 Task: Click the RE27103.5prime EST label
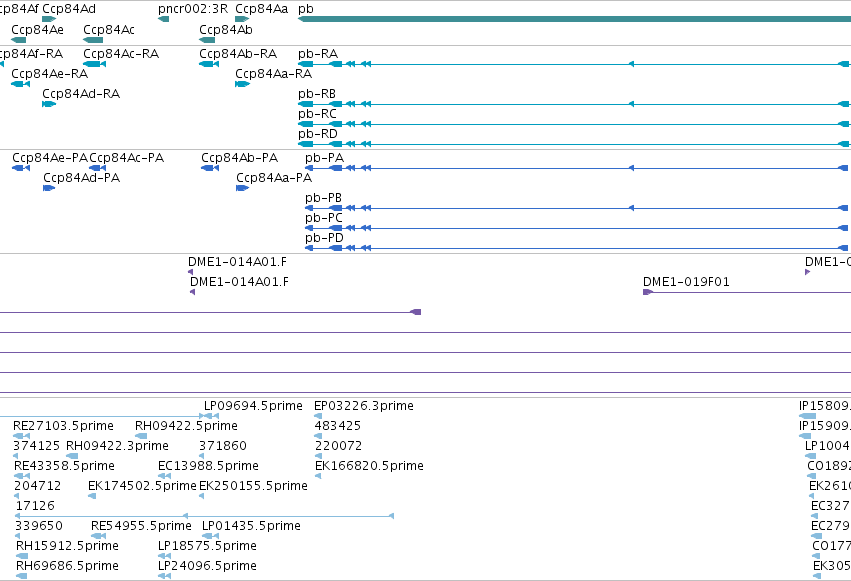pos(63,426)
